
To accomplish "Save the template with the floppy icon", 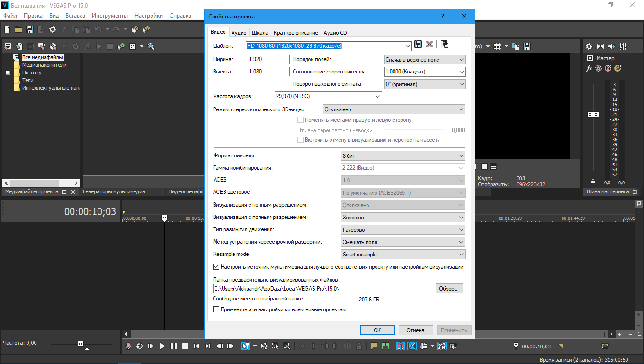I will point(418,44).
